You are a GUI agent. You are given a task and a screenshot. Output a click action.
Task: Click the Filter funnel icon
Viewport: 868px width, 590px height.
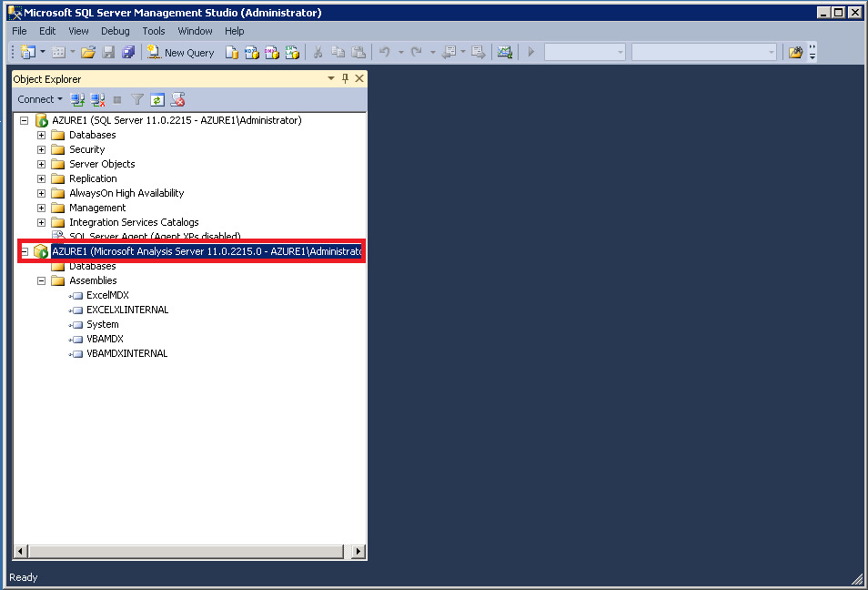tap(137, 100)
